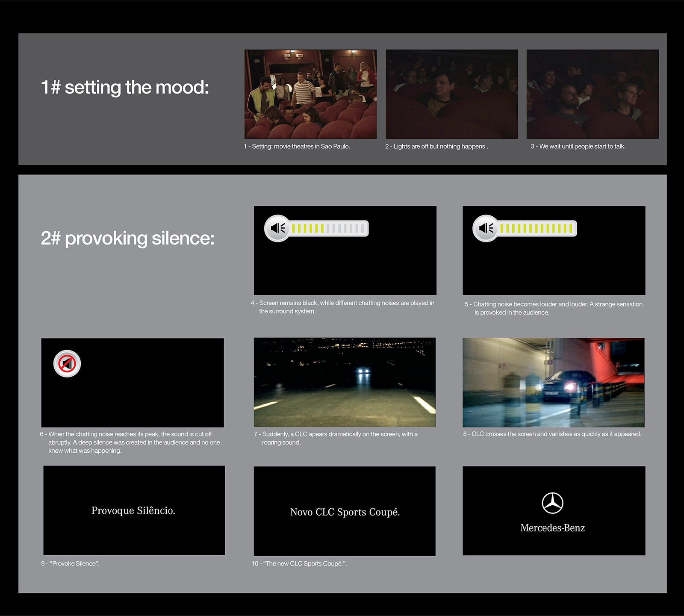684x616 pixels.
Task: Click caption '6 - When the chatting noise reaches its peak'
Action: [x=130, y=442]
